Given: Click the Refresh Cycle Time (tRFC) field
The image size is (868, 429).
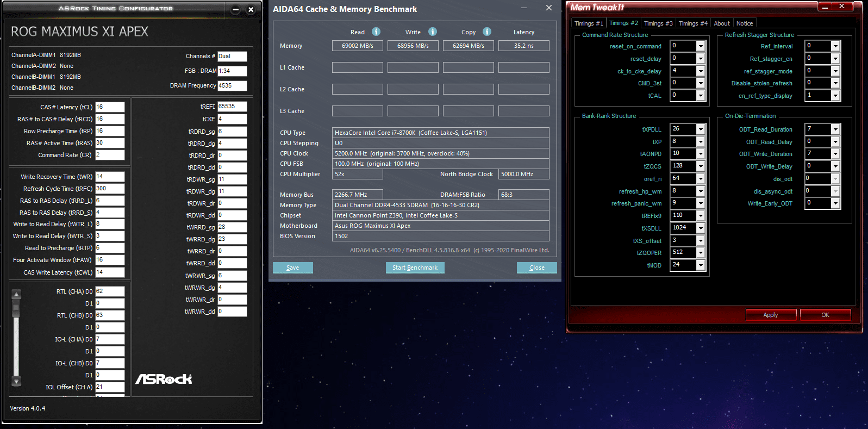Looking at the screenshot, I should [110, 189].
